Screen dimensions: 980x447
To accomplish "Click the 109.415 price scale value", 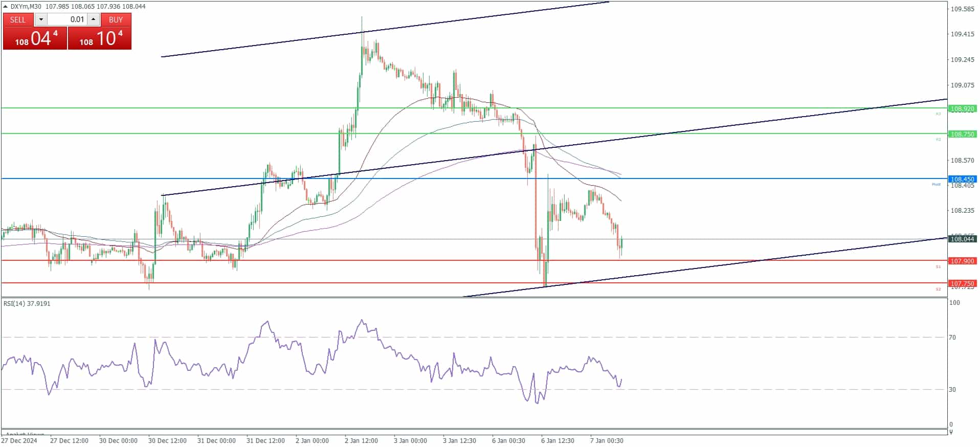I will coord(962,34).
